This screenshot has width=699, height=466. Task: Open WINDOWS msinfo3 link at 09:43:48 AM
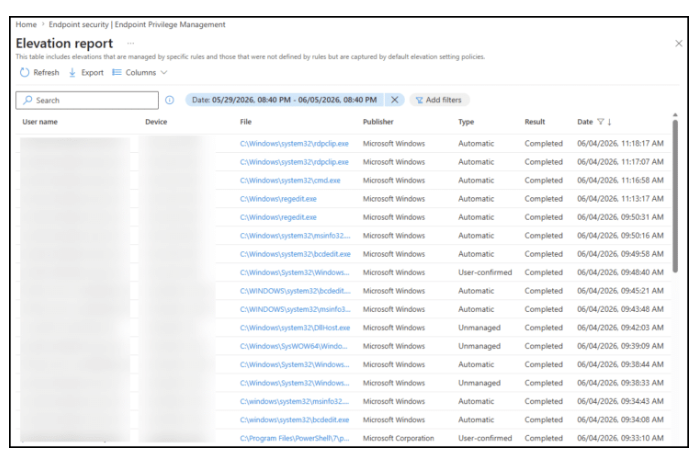click(295, 309)
